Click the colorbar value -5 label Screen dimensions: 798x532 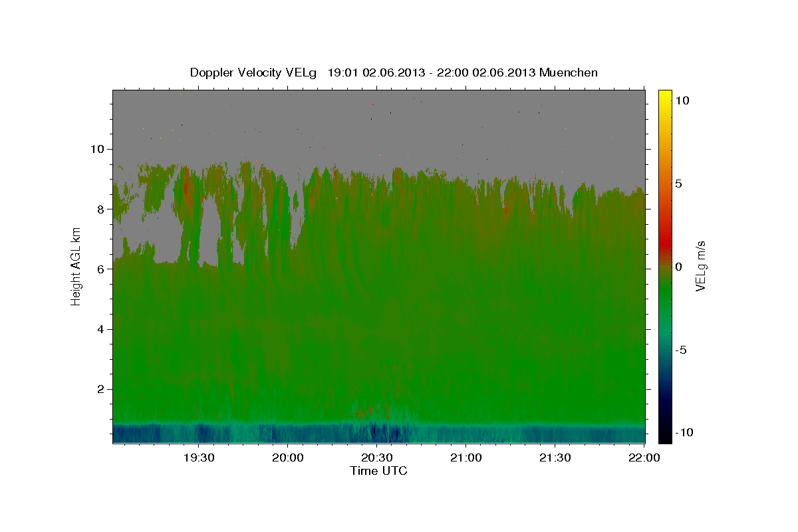680,350
